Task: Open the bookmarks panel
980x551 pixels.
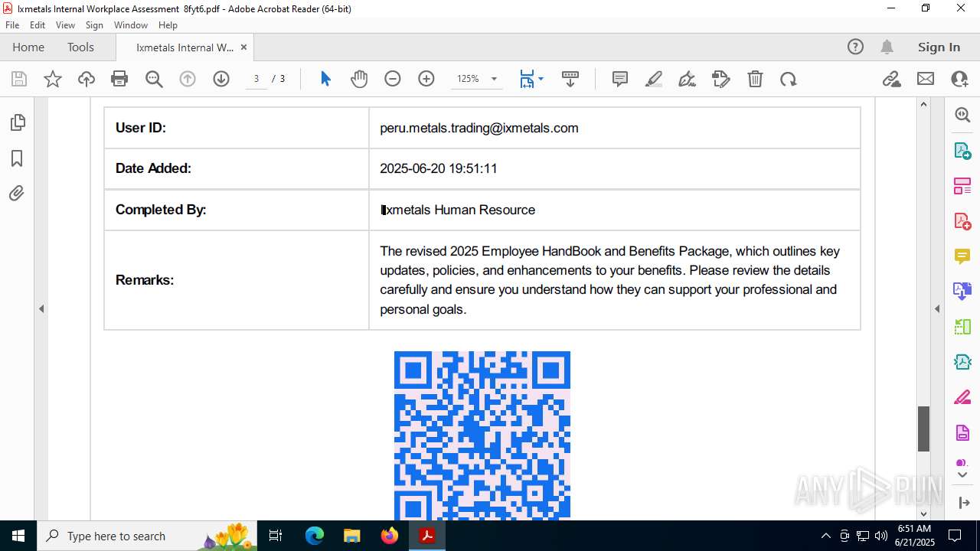Action: click(x=17, y=158)
